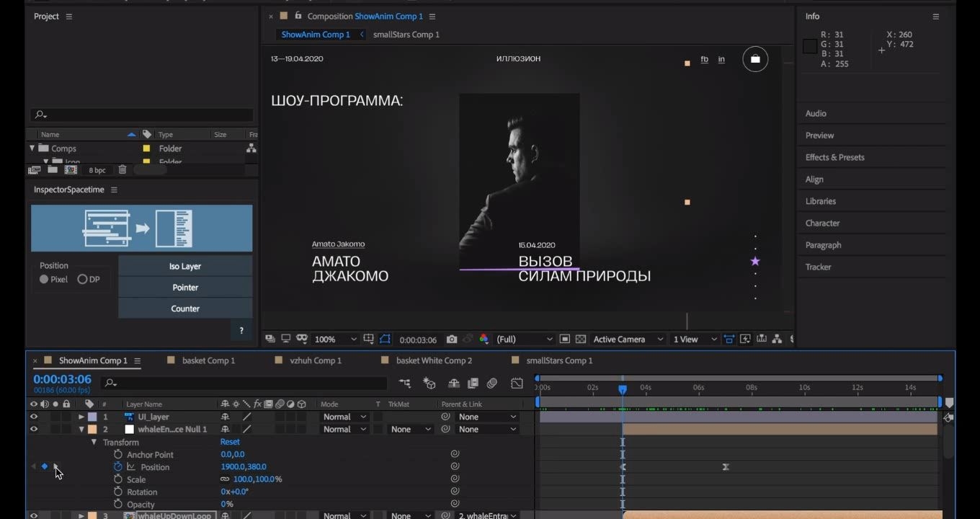Create a new composition from Project panel footer
980x519 pixels.
(71, 170)
